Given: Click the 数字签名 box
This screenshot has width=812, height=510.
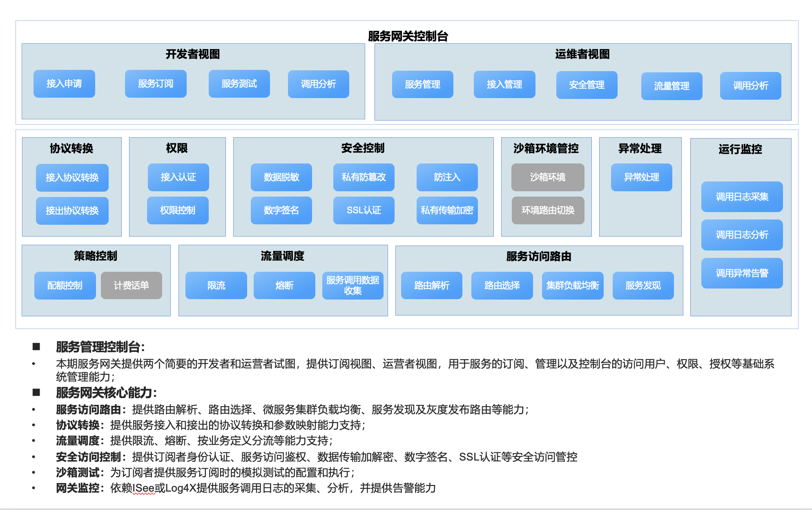Looking at the screenshot, I should [x=281, y=210].
